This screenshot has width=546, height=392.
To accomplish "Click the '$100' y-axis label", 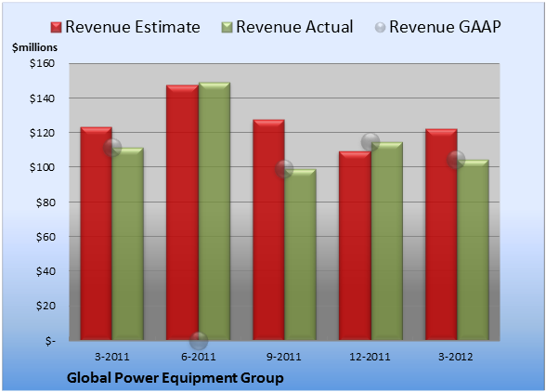I will coord(42,167).
